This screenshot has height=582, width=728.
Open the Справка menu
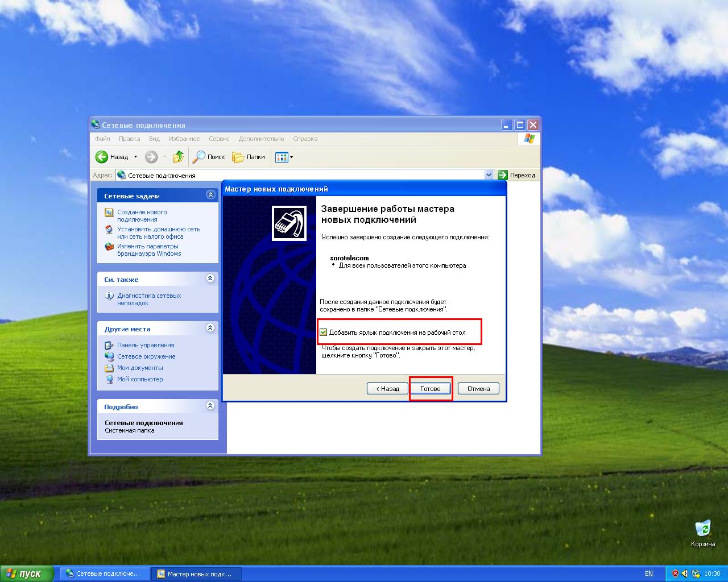305,139
